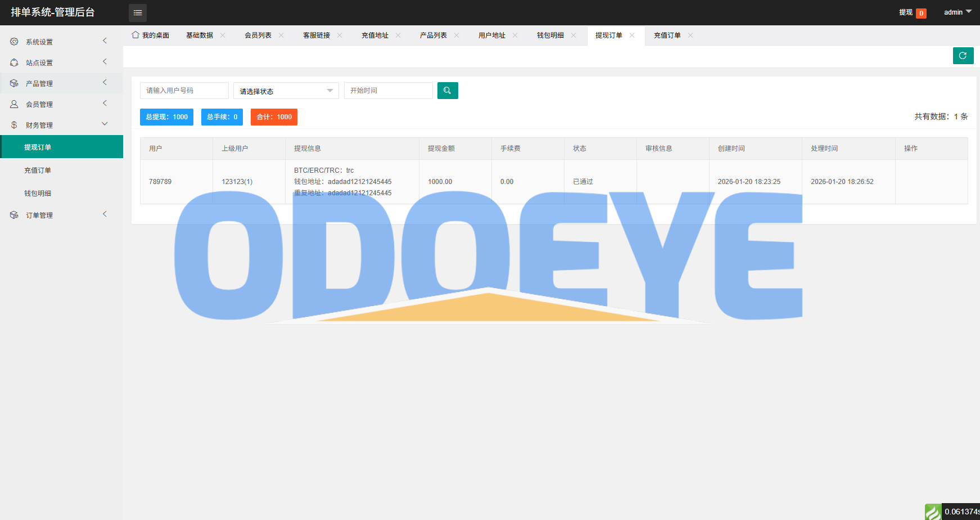Click the 开始时间 date field
This screenshot has width=980, height=520.
(388, 91)
